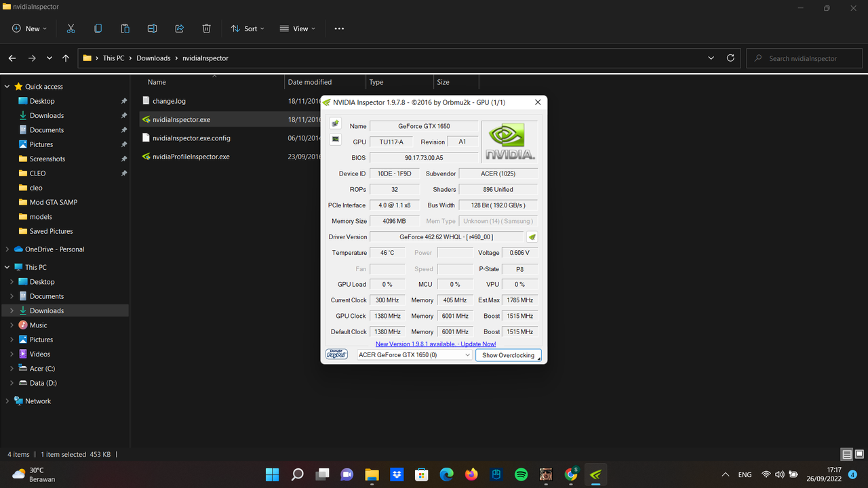The width and height of the screenshot is (868, 488).
Task: Open the Sort options dropdown
Action: pos(248,28)
